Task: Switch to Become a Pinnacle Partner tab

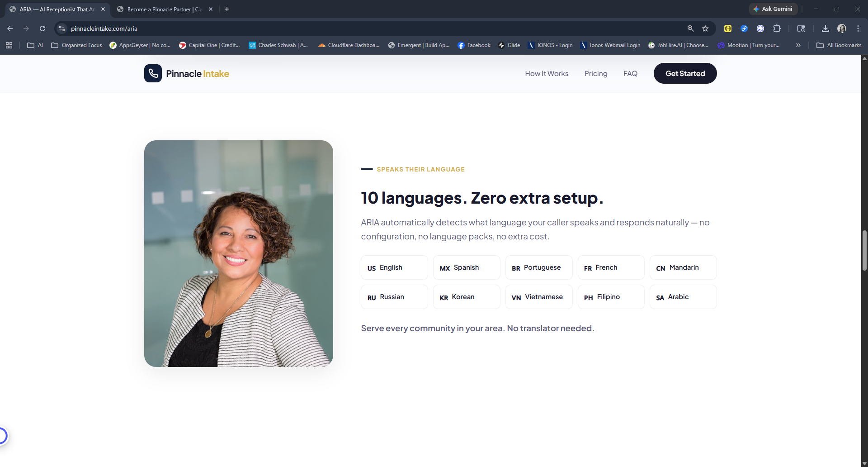Action: click(x=165, y=9)
